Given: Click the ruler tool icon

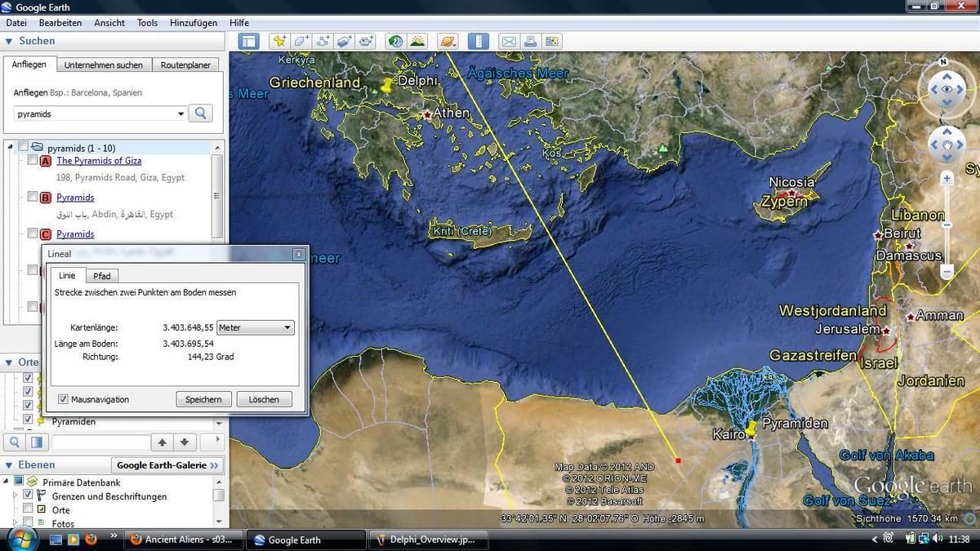Looking at the screenshot, I should 478,42.
